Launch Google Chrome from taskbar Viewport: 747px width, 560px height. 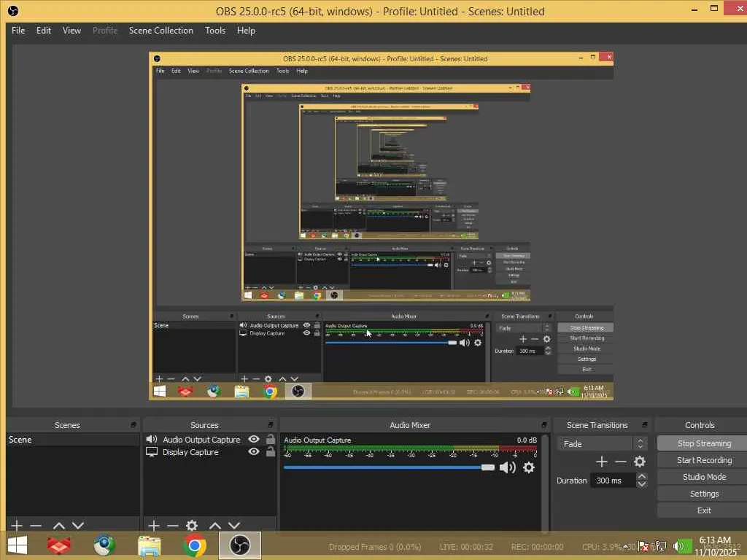[194, 545]
